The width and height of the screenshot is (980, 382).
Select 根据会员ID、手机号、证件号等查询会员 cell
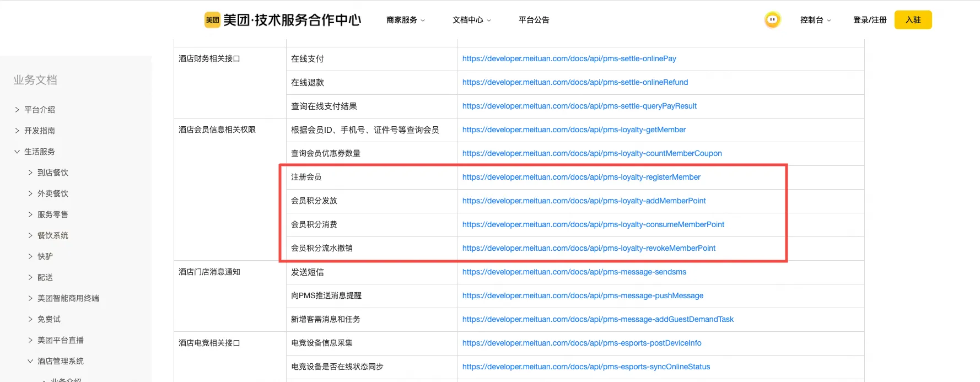tap(371, 130)
